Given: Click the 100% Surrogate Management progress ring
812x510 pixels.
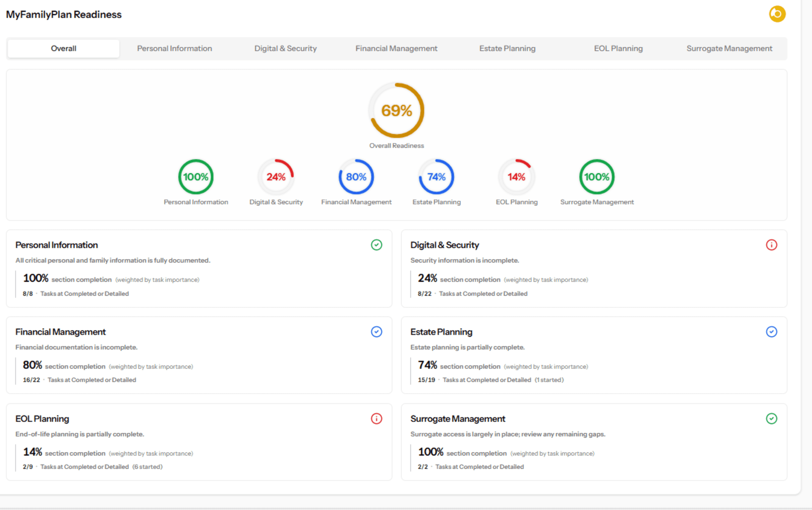Looking at the screenshot, I should (x=597, y=177).
